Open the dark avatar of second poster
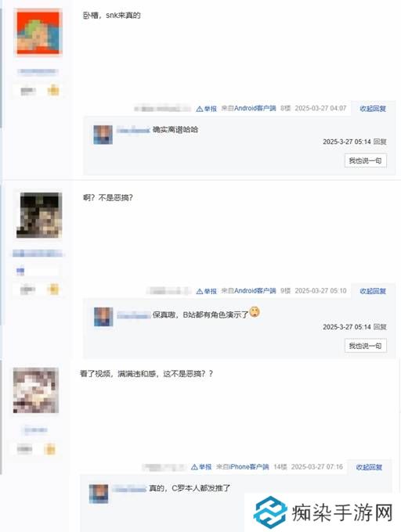 tap(39, 215)
